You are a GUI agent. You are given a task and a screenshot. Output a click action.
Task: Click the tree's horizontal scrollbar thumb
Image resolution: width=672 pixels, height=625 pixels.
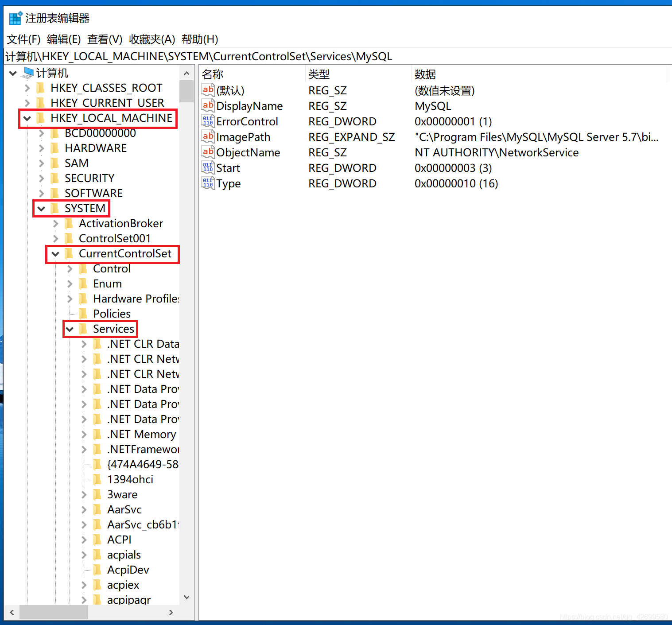[54, 612]
